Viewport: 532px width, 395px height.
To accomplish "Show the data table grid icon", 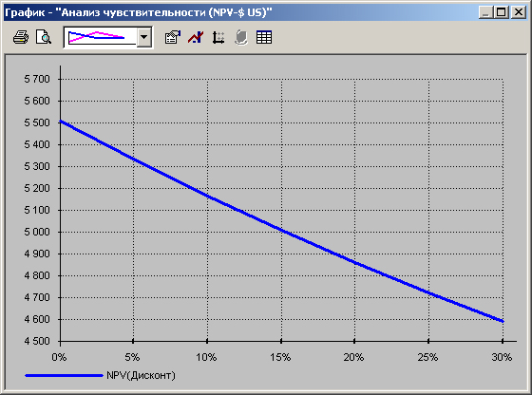I will (x=264, y=37).
